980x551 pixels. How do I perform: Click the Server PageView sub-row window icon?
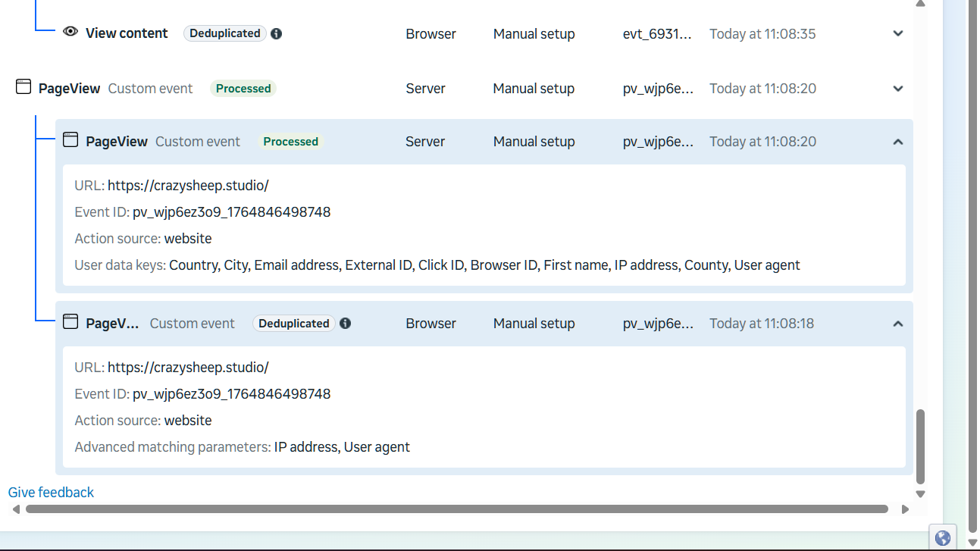click(70, 140)
